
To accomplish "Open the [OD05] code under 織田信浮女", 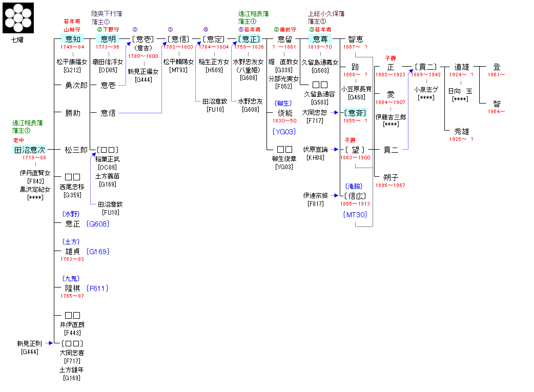I will 108,70.
